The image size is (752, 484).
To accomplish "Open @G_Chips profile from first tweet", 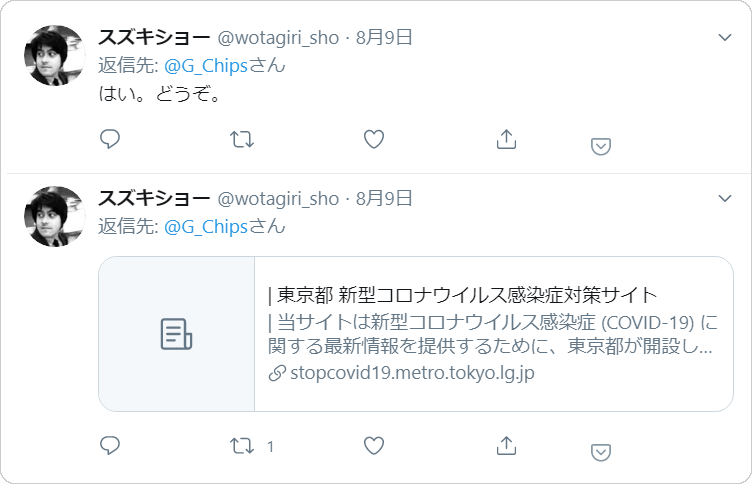I will [206, 66].
